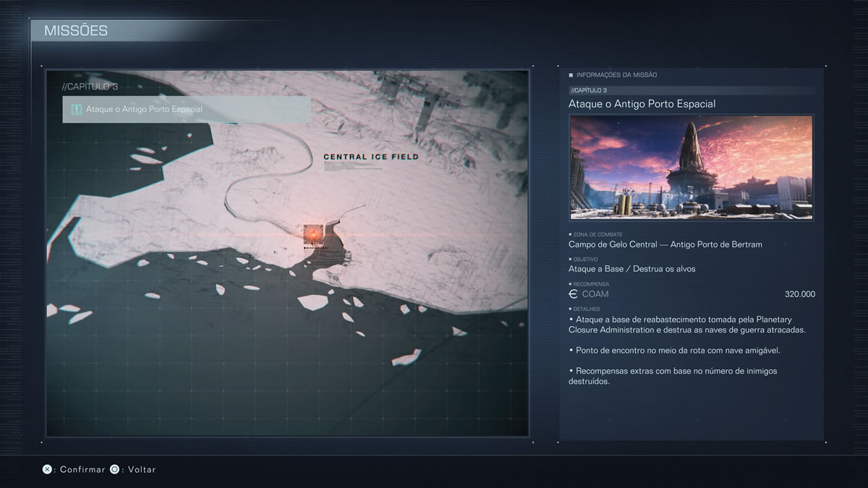Viewport: 868px width, 488px height.
Task: Select the mission marker on the map
Action: 313,234
